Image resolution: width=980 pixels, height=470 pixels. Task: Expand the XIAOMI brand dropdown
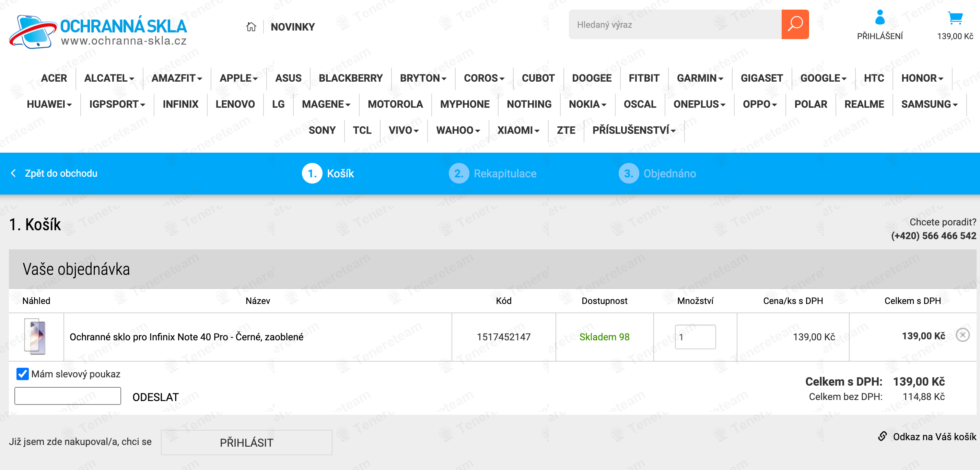tap(518, 130)
